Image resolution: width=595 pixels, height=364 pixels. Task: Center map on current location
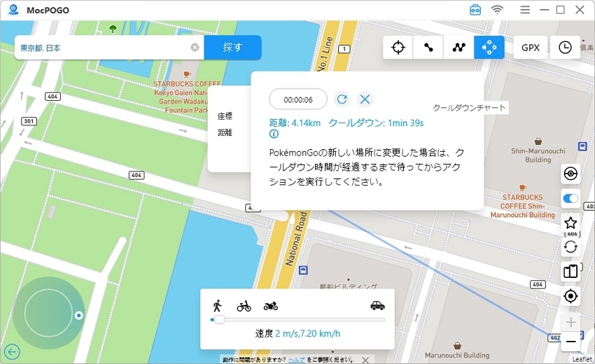(570, 296)
